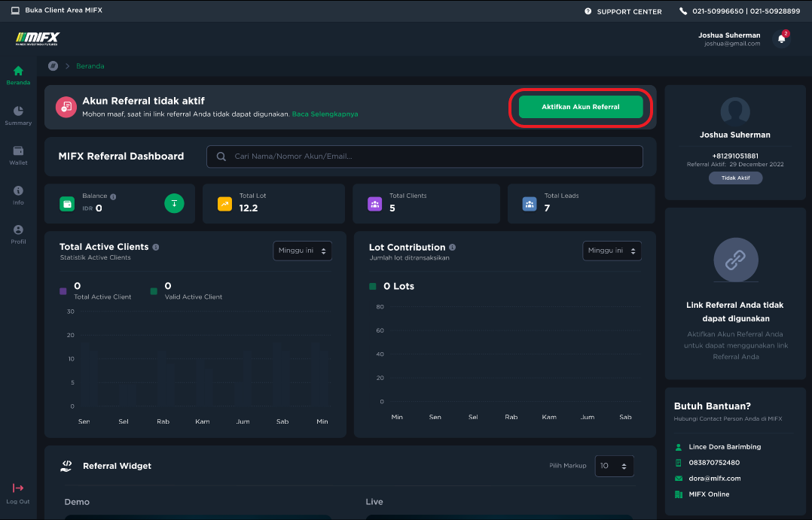Click the compass icon in breadcrumb
Image resolution: width=812 pixels, height=520 pixels.
coord(53,65)
